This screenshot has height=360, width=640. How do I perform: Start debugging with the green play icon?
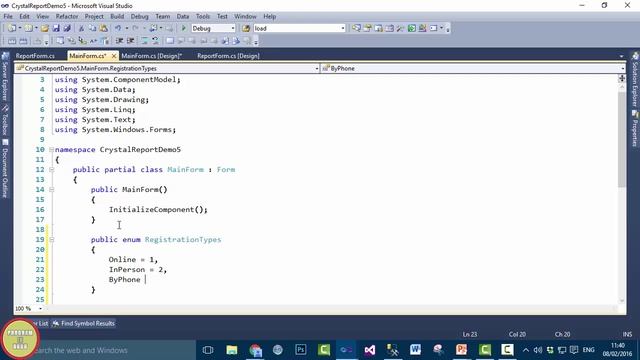pos(184,28)
